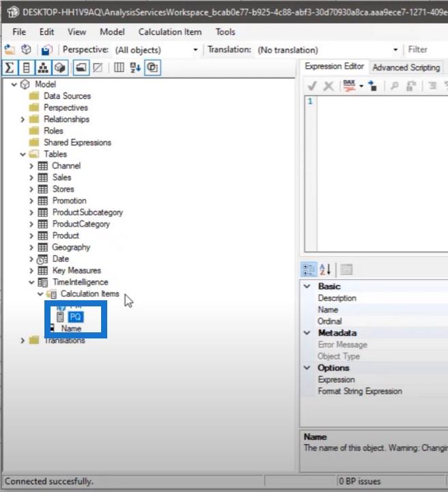Viewport: 448px width, 492px height.
Task: Open the Model menu
Action: tap(112, 32)
